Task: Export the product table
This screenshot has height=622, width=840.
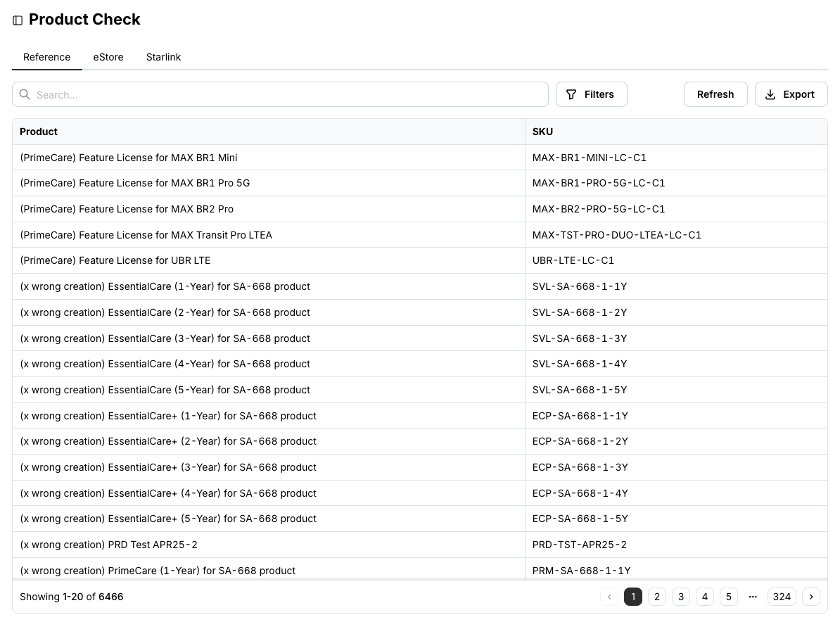Action: click(x=791, y=94)
